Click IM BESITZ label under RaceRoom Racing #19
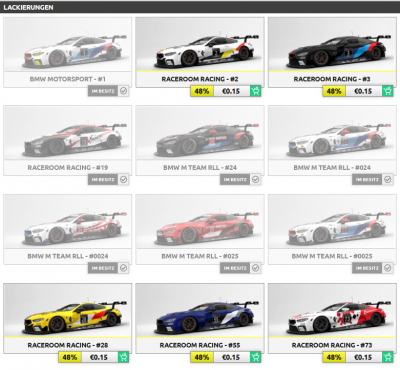Image resolution: width=400 pixels, height=370 pixels. point(103,180)
